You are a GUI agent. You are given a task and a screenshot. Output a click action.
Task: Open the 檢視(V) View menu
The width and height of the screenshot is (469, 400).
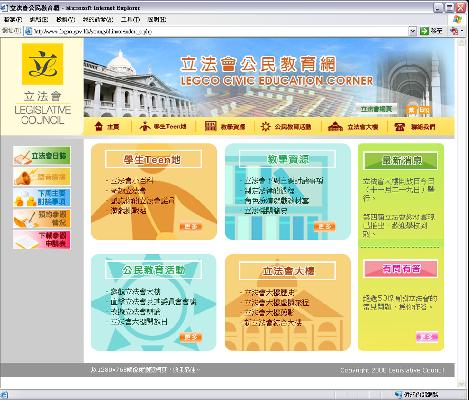pyautogui.click(x=66, y=20)
